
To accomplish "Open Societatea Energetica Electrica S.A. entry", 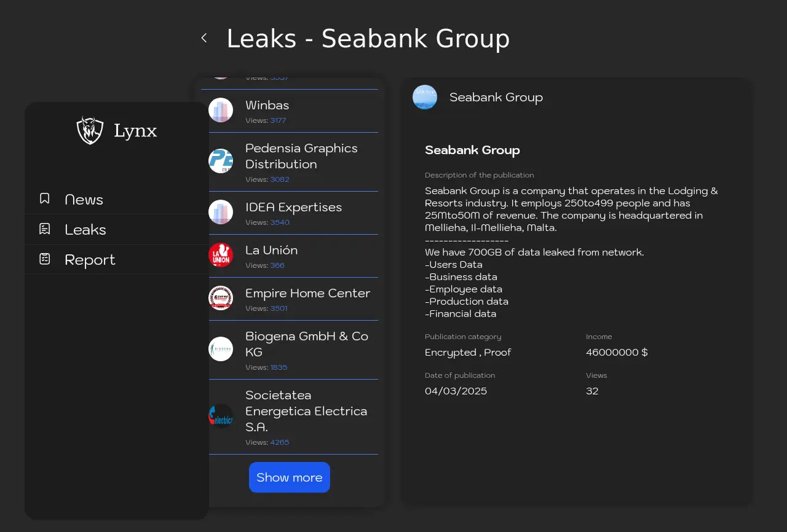I will [306, 411].
